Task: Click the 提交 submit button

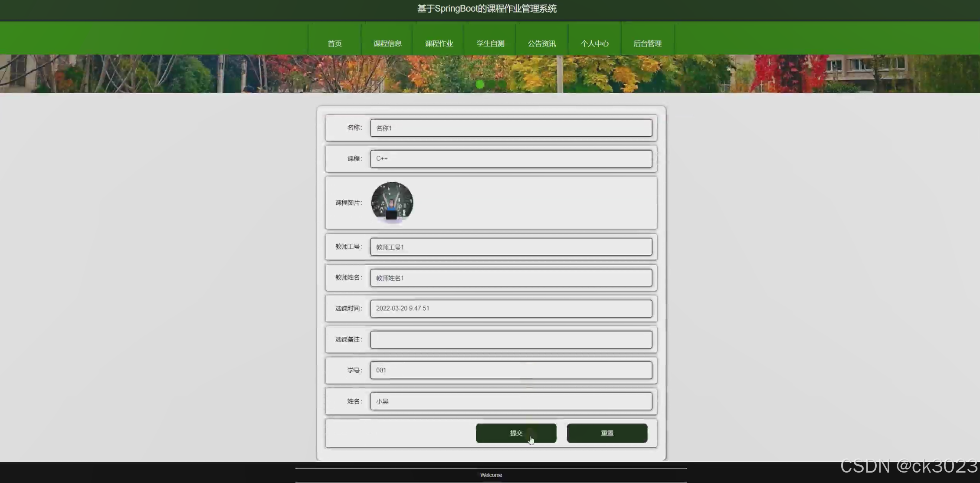Action: click(516, 433)
